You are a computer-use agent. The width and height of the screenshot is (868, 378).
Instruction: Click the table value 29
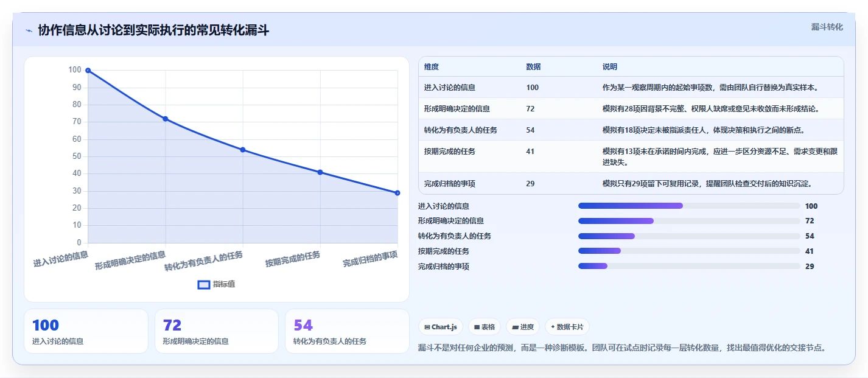[x=530, y=184]
